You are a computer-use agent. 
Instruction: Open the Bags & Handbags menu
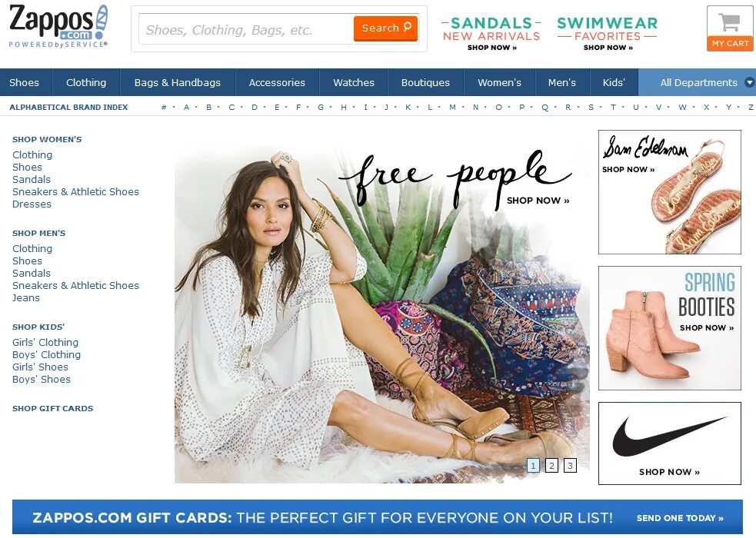(178, 82)
